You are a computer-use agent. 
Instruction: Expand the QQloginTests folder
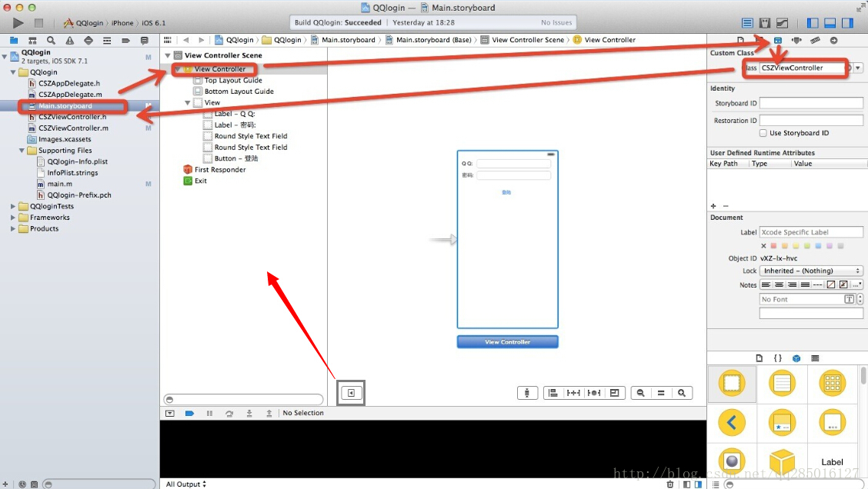13,206
